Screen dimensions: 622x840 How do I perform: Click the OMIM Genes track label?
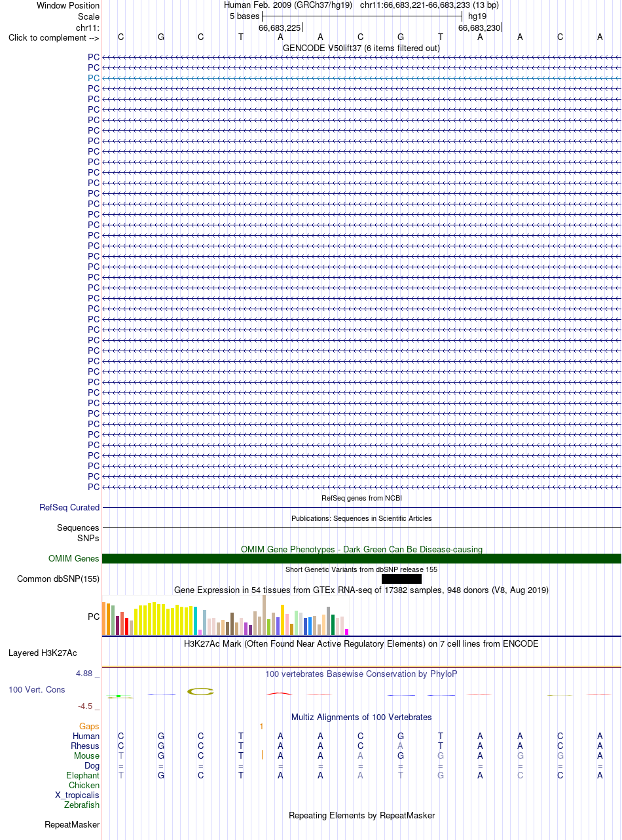pos(74,558)
